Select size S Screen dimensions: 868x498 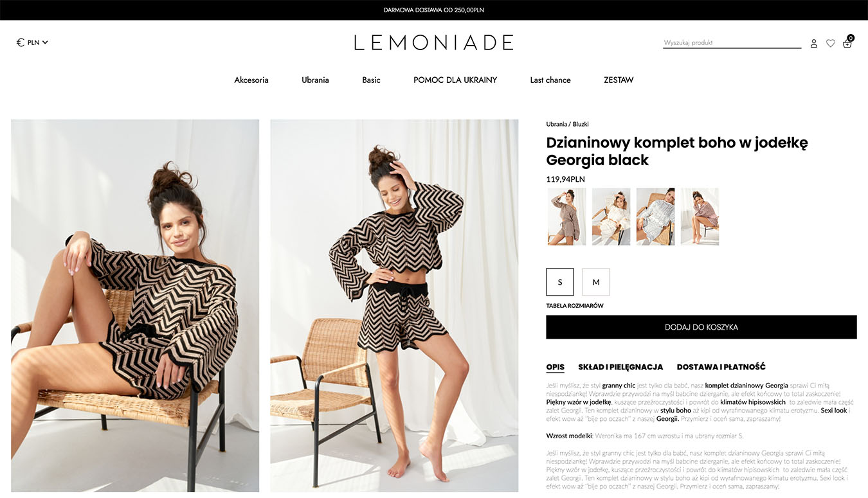[560, 282]
